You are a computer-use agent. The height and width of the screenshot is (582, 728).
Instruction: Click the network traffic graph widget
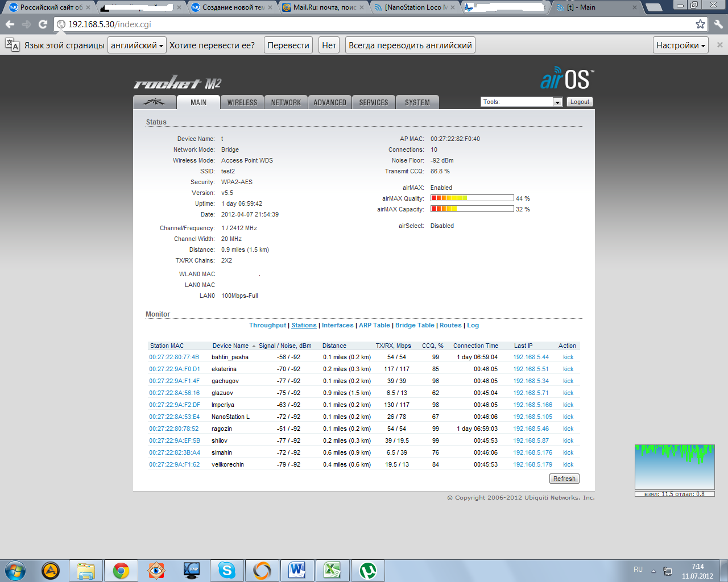(x=675, y=467)
